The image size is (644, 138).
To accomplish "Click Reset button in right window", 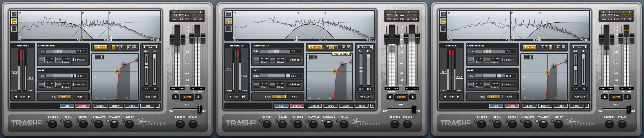I will coord(576,106).
